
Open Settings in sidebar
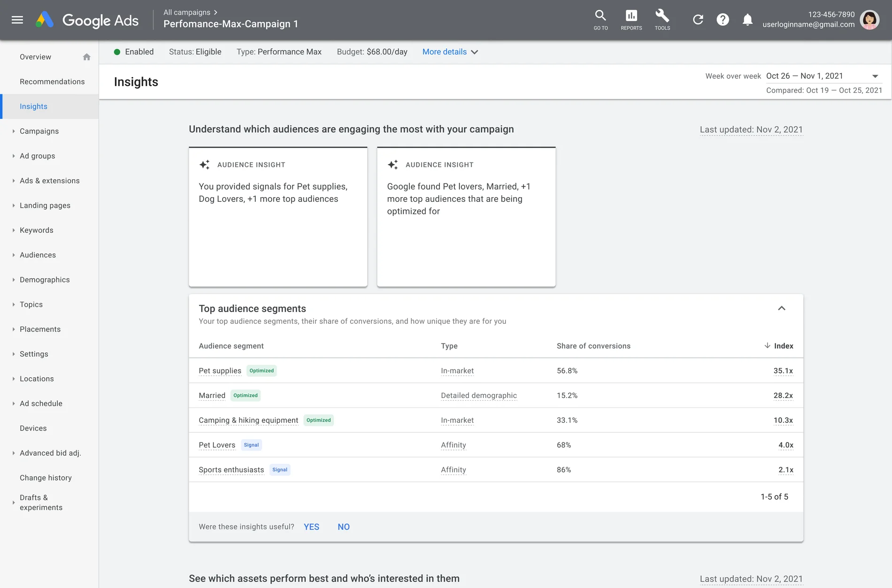34,354
